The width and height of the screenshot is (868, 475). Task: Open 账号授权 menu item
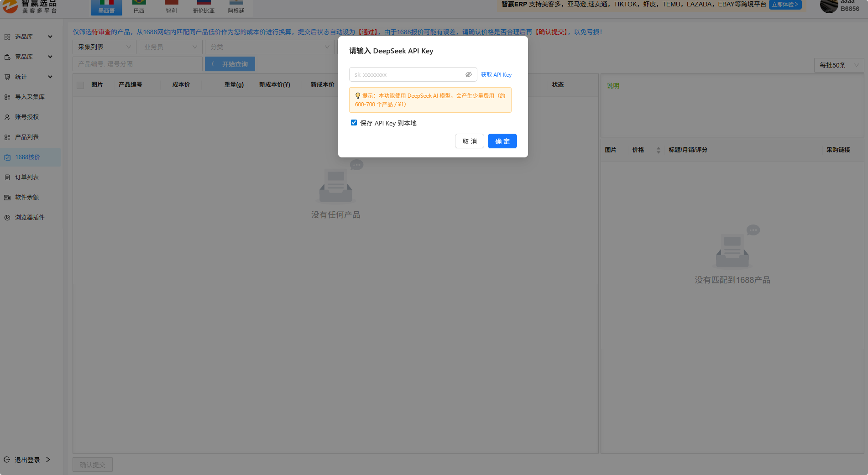[x=30, y=117]
